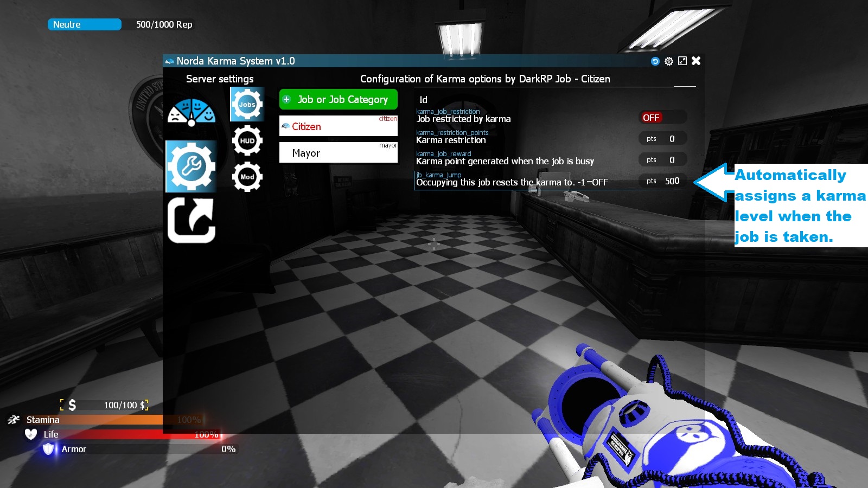Viewport: 868px width, 488px height.
Task: Toggle the Job restricted by karma OFF switch
Action: click(x=662, y=118)
